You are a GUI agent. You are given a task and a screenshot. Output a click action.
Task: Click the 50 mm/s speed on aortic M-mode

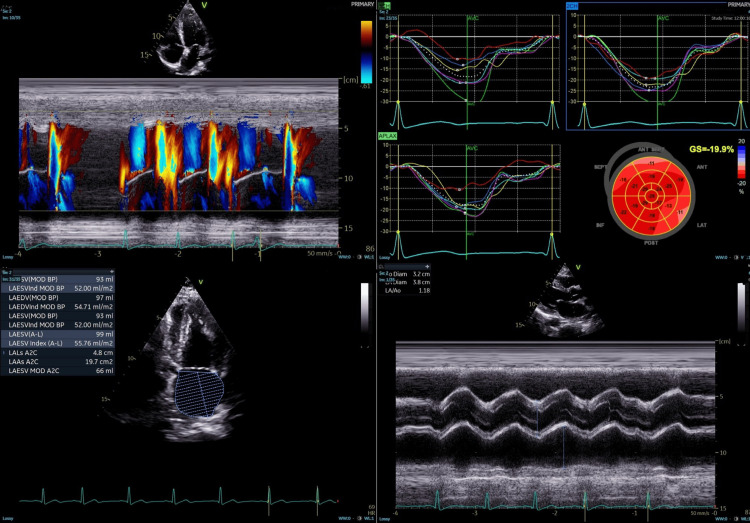(701, 513)
